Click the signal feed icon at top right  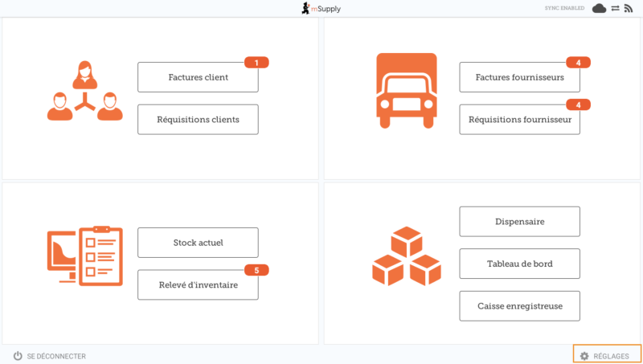pos(629,8)
